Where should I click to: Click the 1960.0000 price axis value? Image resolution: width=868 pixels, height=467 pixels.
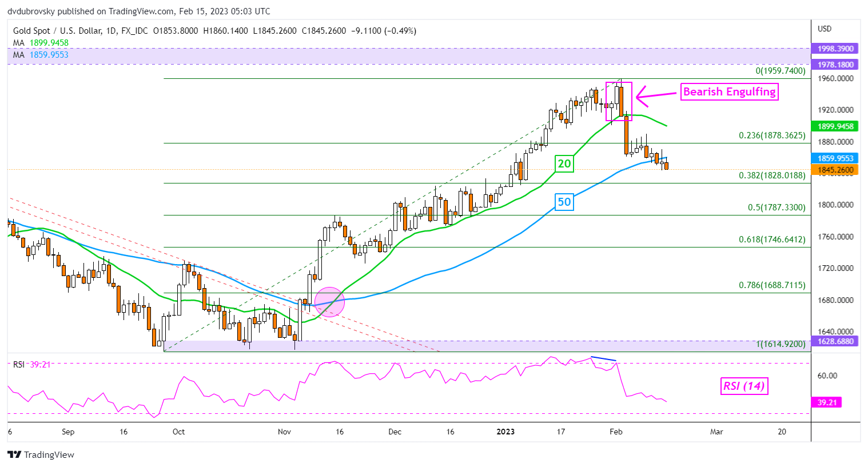click(835, 78)
